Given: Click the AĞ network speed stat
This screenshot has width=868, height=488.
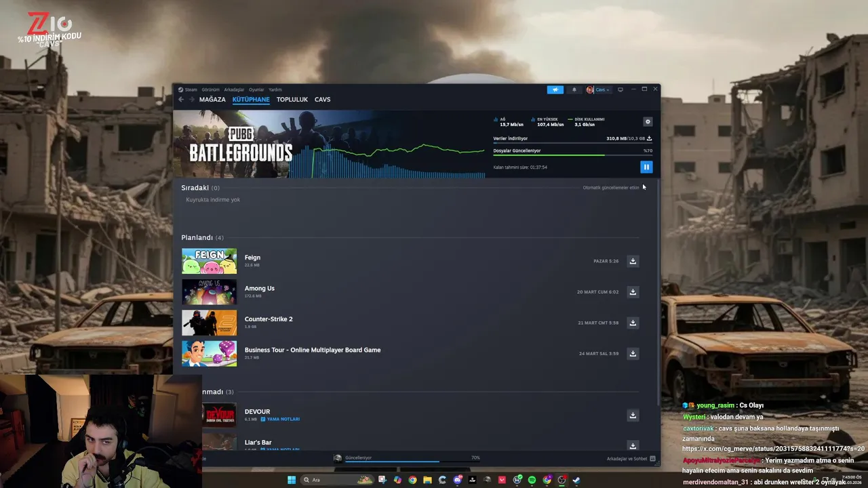Looking at the screenshot, I should (509, 122).
